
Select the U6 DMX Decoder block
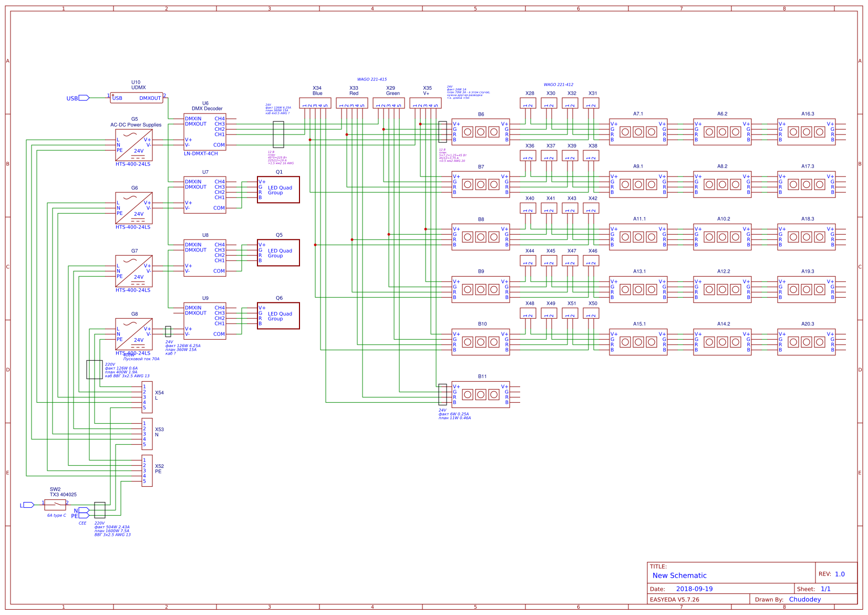click(205, 132)
